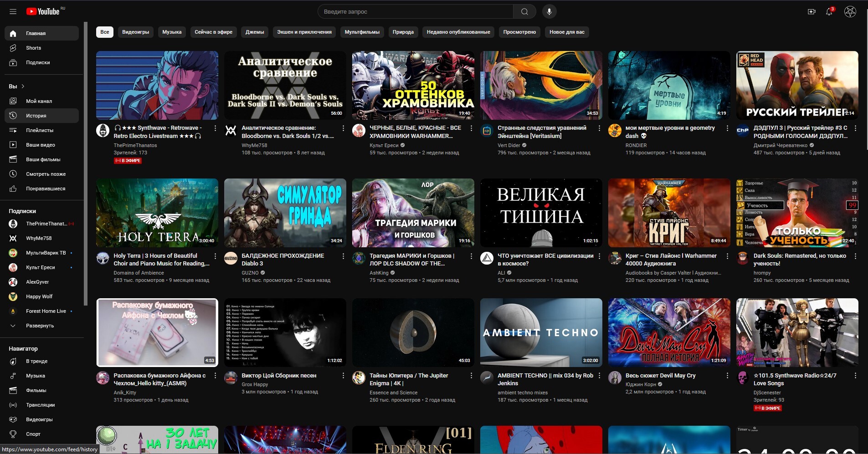868x454 pixels.
Task: Start voice search with microphone icon
Action: coord(549,11)
